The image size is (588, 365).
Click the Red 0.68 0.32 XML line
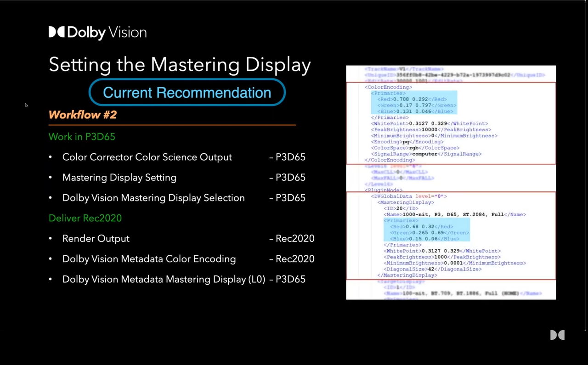click(x=421, y=226)
